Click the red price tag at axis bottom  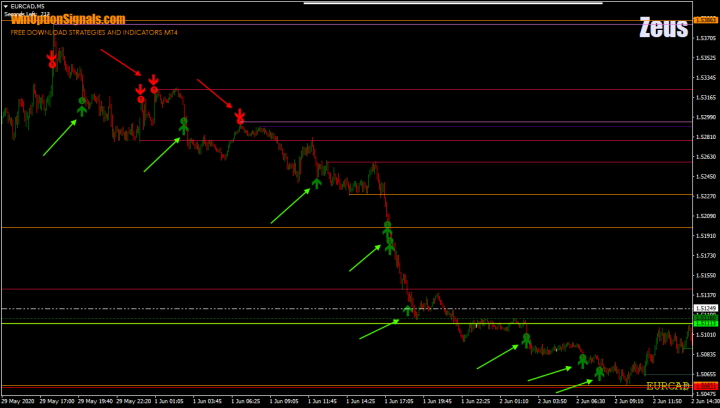point(706,385)
